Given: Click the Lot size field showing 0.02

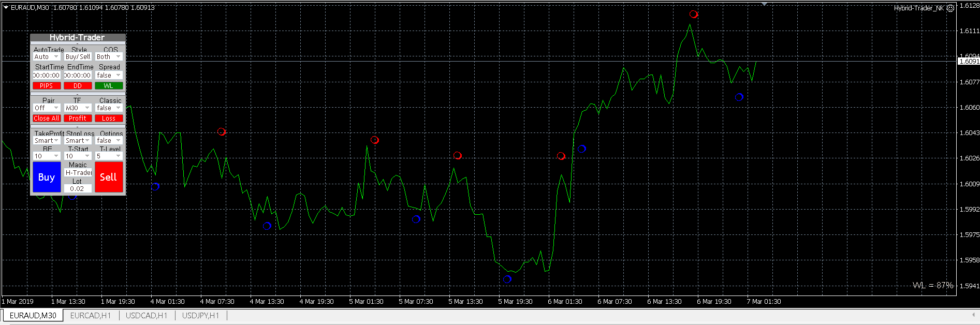Looking at the screenshot, I should point(78,189).
